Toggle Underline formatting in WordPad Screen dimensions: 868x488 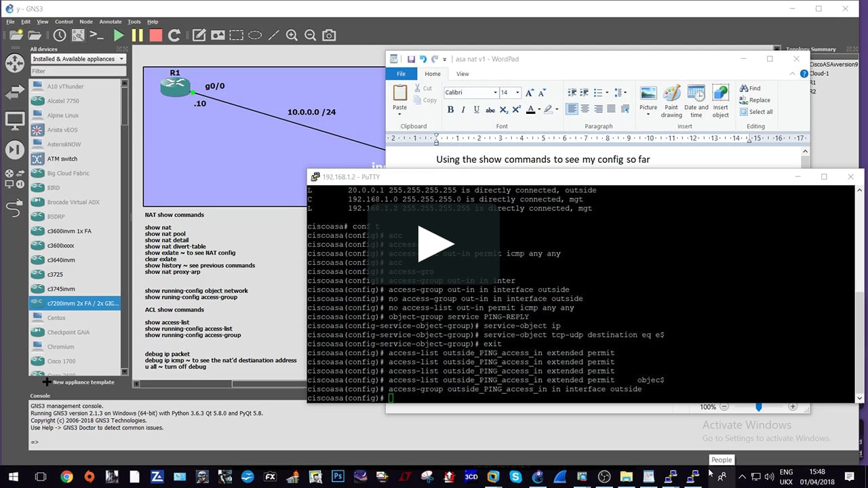click(x=477, y=109)
